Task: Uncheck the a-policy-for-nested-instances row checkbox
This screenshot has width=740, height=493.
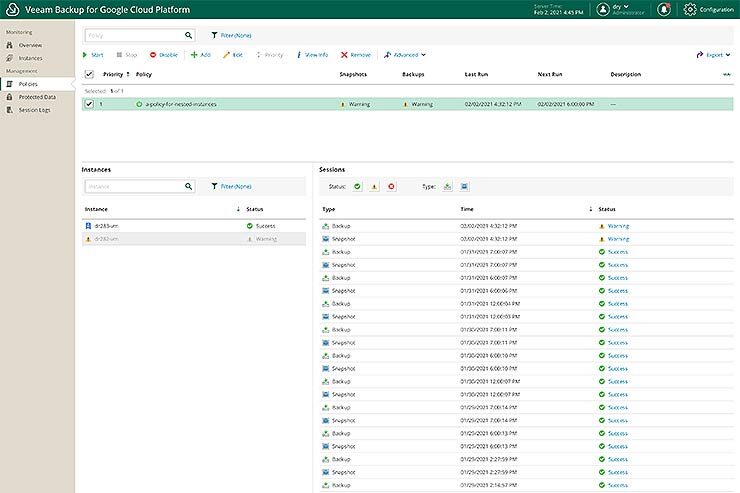Action: coord(89,104)
